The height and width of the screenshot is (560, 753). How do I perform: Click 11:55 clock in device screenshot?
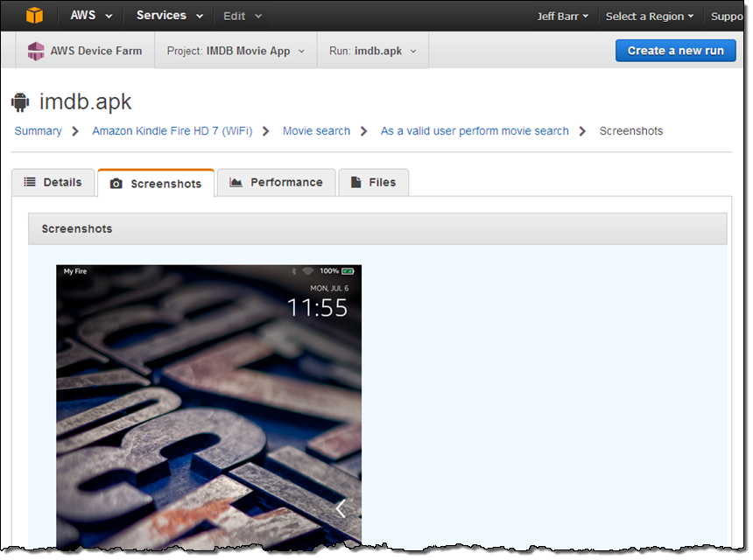tap(317, 308)
